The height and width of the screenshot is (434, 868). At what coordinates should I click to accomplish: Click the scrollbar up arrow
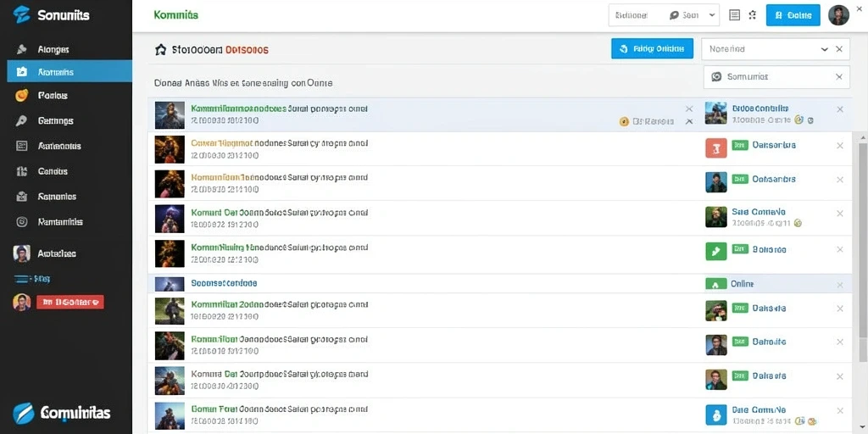pyautogui.click(x=862, y=136)
